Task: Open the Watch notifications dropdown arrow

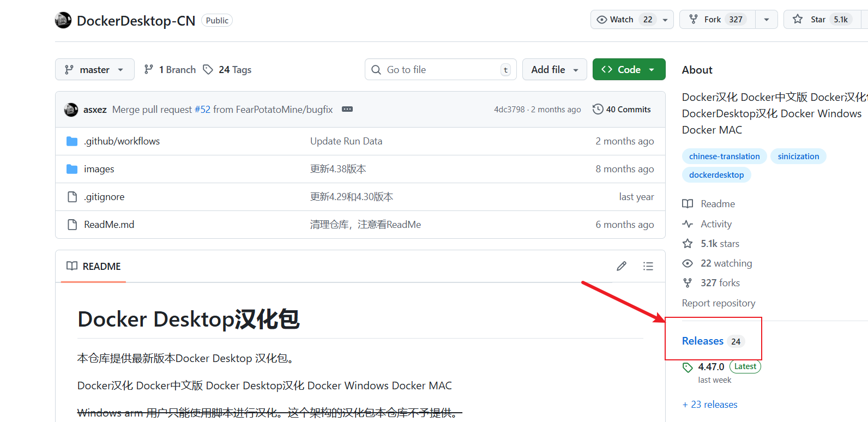Action: click(665, 20)
